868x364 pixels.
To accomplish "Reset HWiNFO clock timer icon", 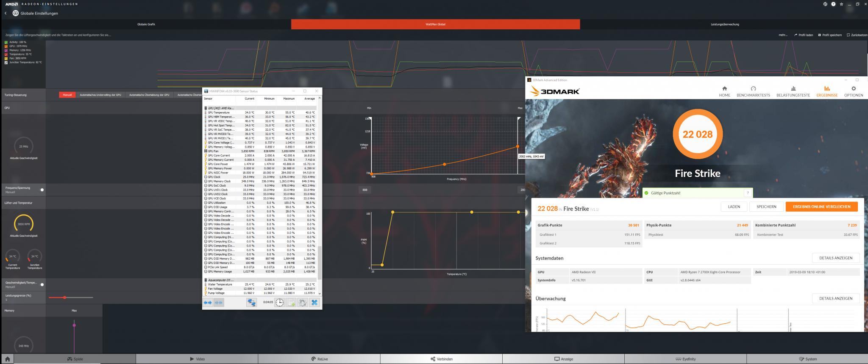I will click(x=280, y=302).
